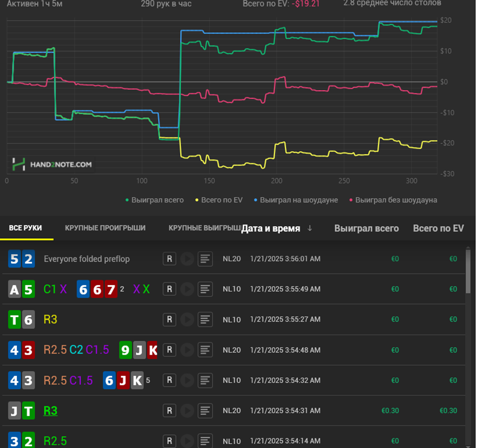This screenshot has width=478, height=448.
Task: Play the 4 3 hand at 3:54:32
Action: pos(187,380)
